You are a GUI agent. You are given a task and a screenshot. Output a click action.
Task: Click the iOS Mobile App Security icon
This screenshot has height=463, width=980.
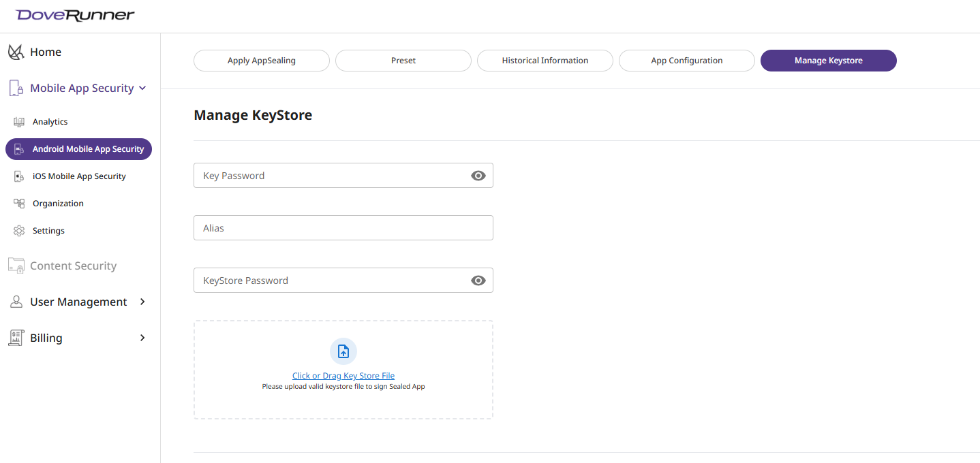[x=19, y=176]
